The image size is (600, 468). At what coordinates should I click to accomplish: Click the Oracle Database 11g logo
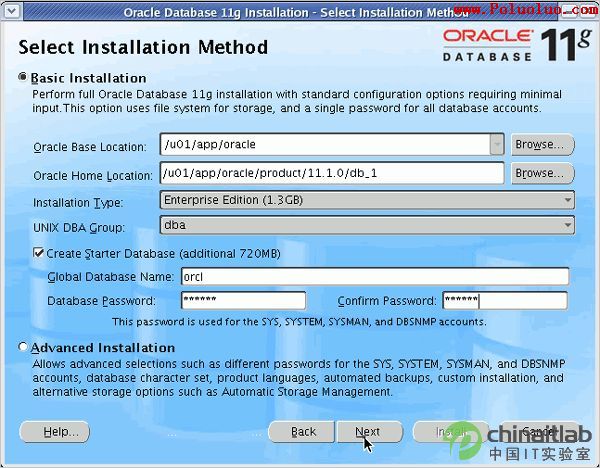[517, 45]
